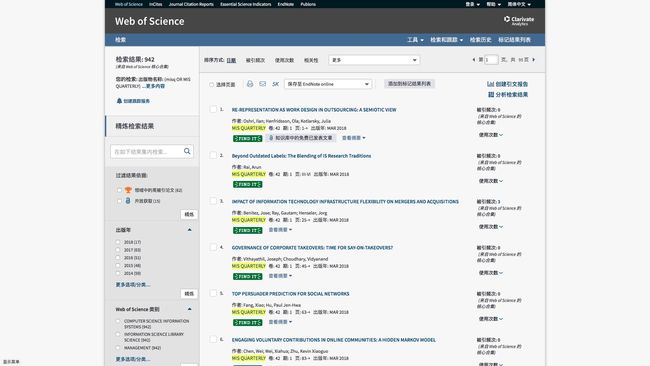Click the add to marked list button

pos(409,84)
